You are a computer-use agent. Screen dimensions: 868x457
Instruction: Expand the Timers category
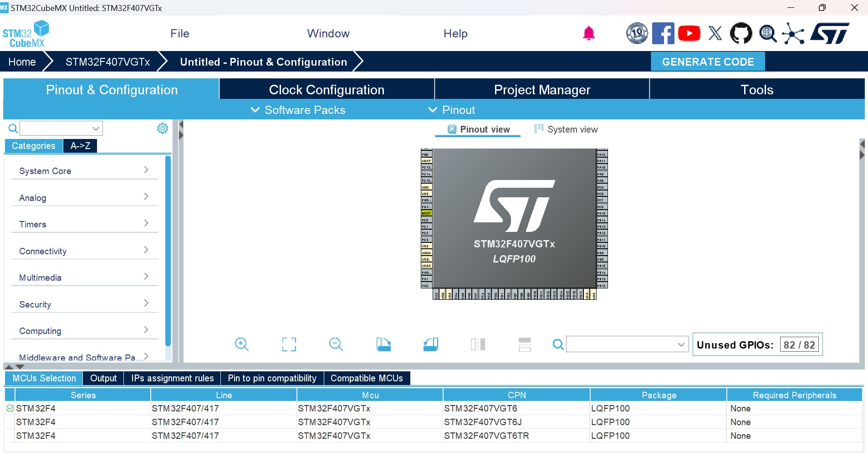pos(84,224)
